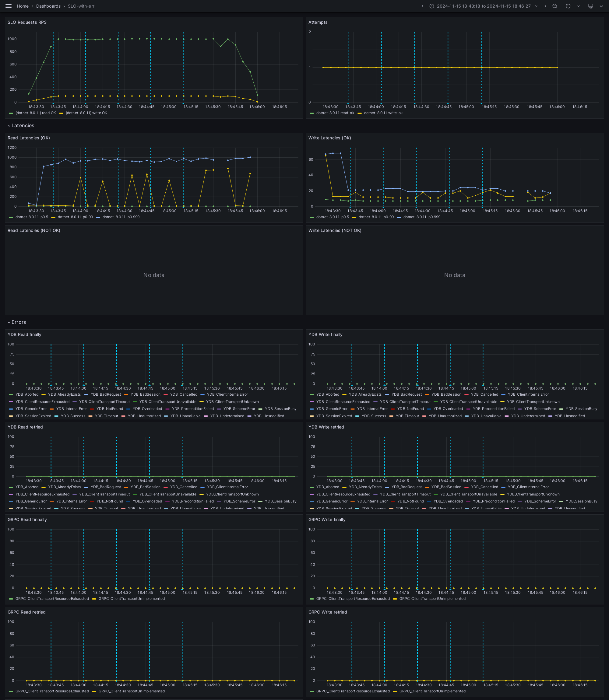
Task: Click YDB_SchemeError in YDB Read finally legend
Action: (x=239, y=409)
